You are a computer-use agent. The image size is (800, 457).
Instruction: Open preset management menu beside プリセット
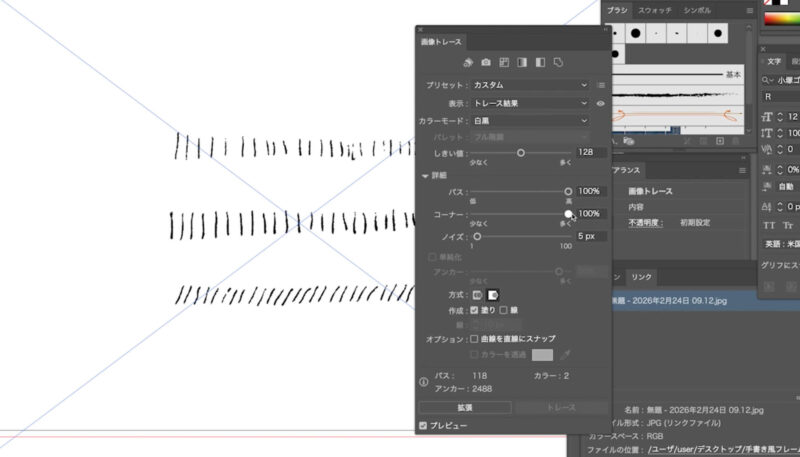[601, 85]
